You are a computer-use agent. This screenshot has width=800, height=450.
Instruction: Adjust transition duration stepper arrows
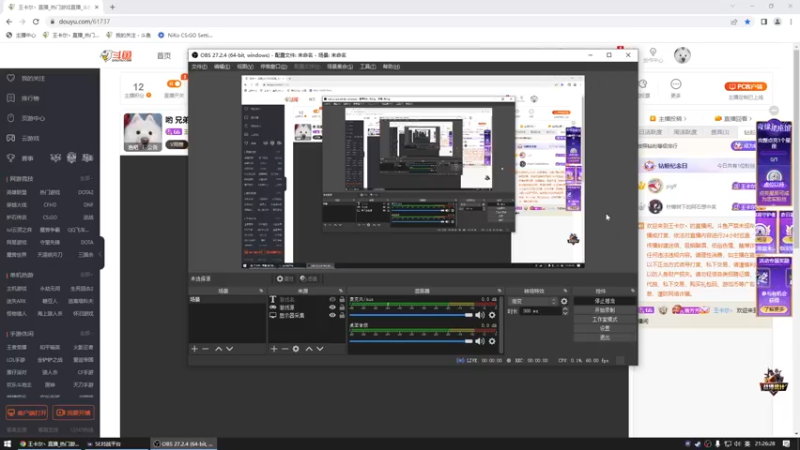click(565, 311)
